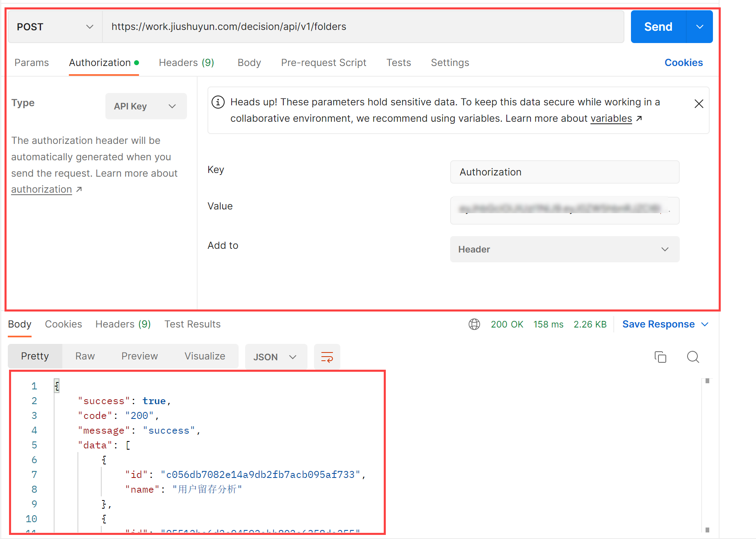Select the Authorization tab
This screenshot has width=756, height=539.
pyautogui.click(x=104, y=63)
